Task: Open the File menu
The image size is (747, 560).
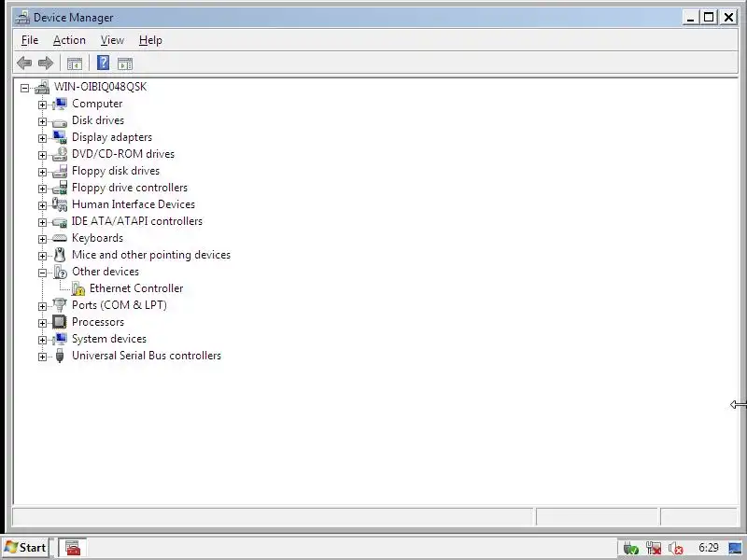Action: point(30,40)
